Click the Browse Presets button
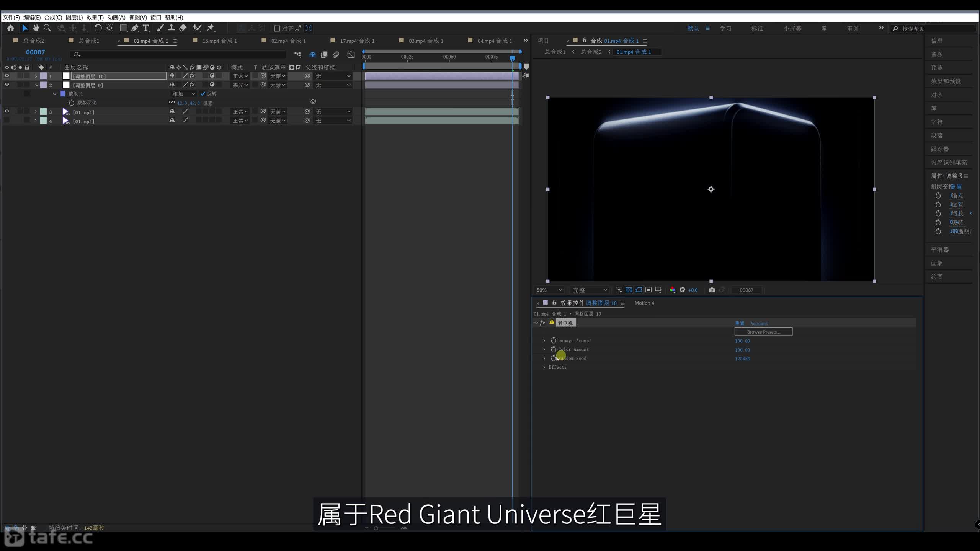Viewport: 980px width, 551px height. click(x=763, y=332)
